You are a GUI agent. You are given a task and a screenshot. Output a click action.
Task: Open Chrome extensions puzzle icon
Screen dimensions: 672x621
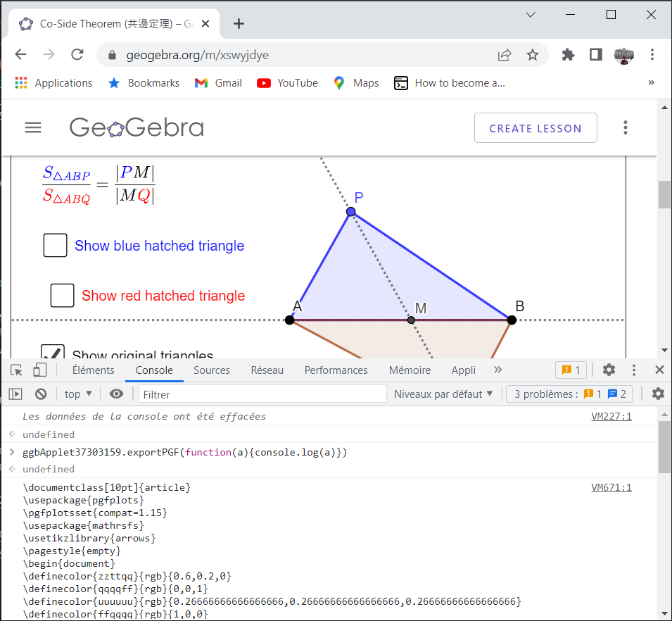click(x=568, y=55)
